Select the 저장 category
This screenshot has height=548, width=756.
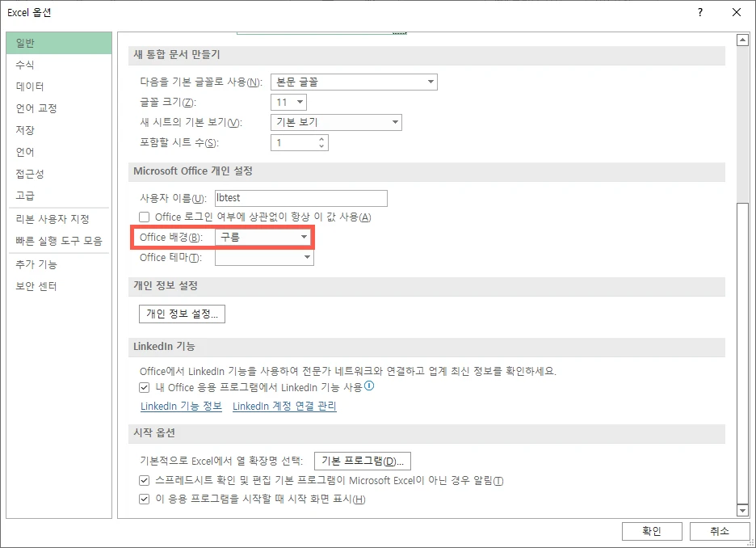click(59, 130)
